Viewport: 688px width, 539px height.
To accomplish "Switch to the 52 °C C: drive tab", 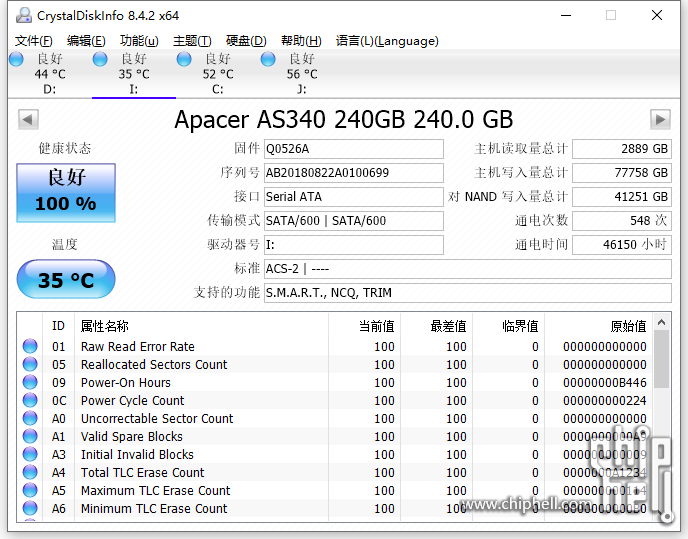I will click(x=218, y=74).
